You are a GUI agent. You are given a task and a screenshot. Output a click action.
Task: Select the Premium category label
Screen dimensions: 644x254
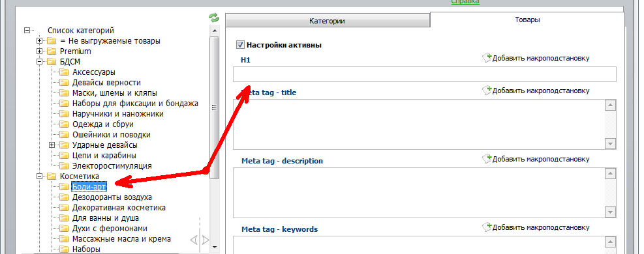pos(76,51)
